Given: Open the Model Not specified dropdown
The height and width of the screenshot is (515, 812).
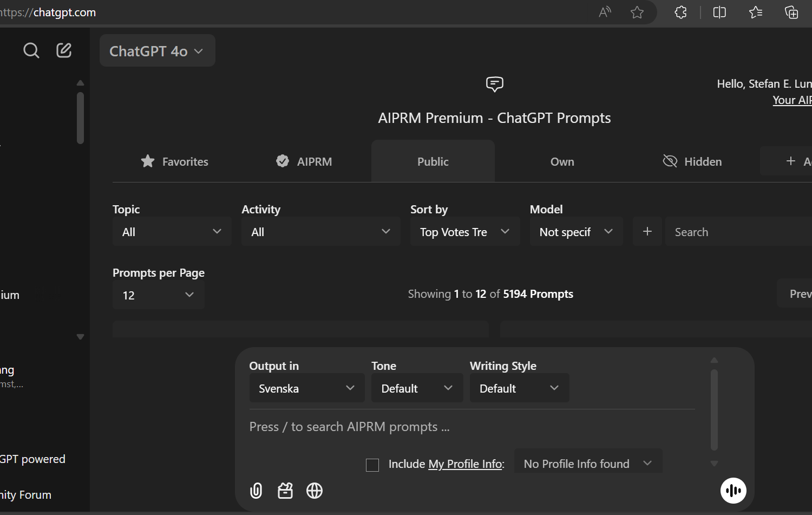Looking at the screenshot, I should pos(577,232).
